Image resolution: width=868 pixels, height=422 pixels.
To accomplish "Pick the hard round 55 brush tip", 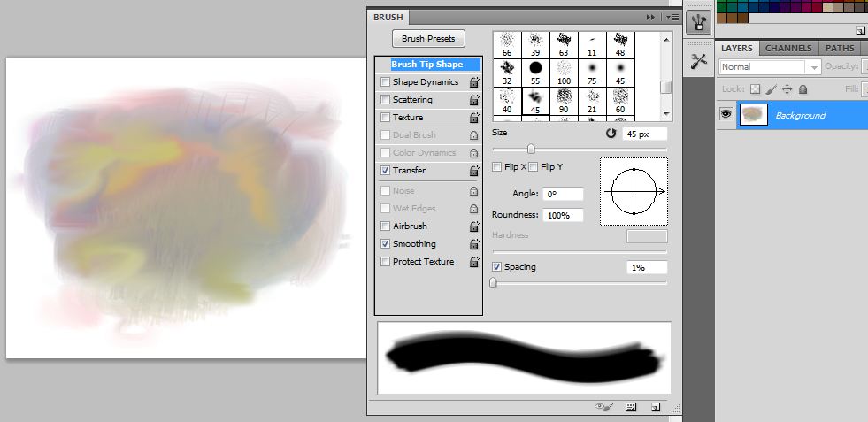I will pos(535,73).
